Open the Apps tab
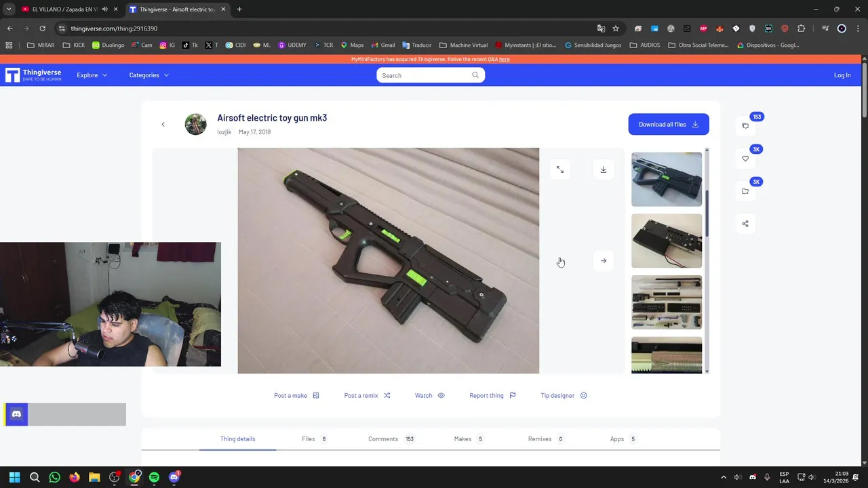This screenshot has width=868, height=488. 623,439
